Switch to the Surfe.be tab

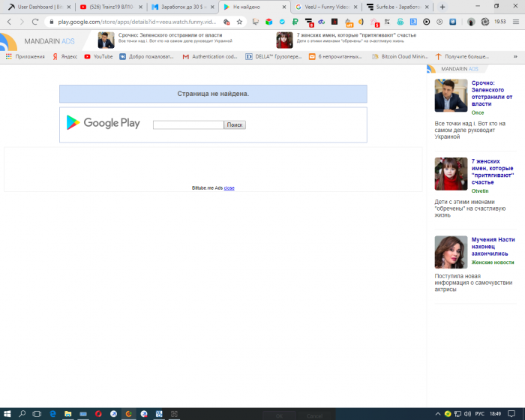click(x=397, y=7)
